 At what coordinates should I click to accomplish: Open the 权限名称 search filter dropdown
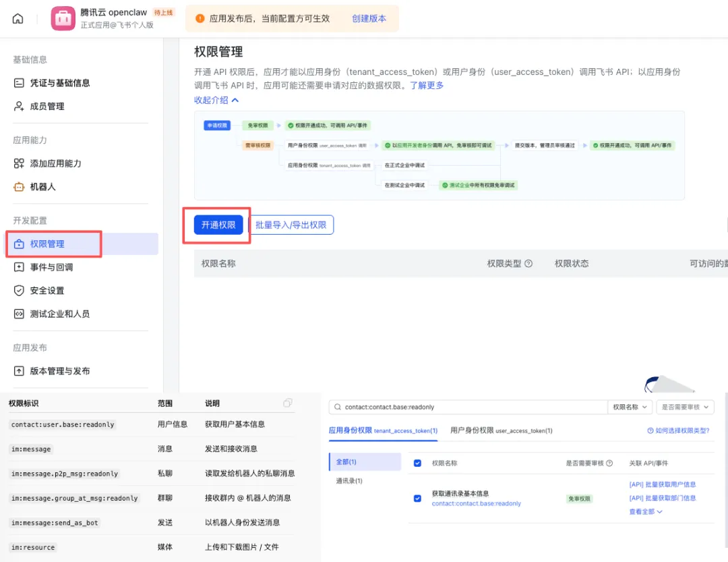(630, 408)
